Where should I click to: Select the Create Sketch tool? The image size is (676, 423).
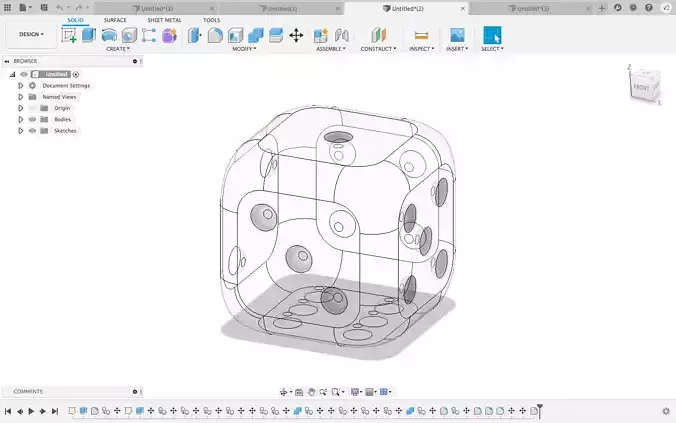coord(69,35)
